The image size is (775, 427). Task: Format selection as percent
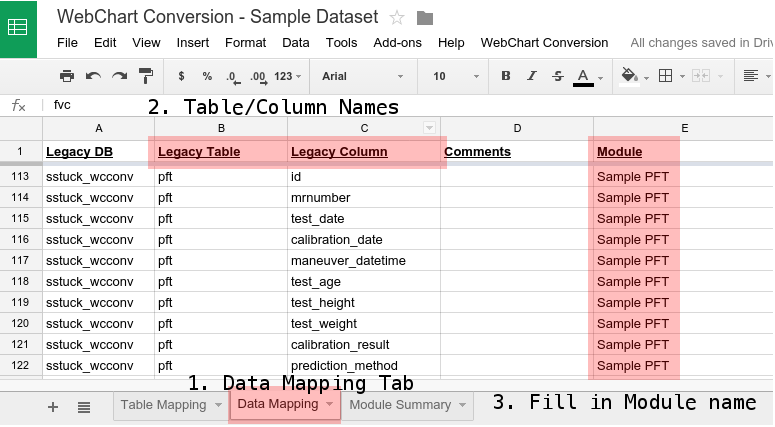[207, 76]
